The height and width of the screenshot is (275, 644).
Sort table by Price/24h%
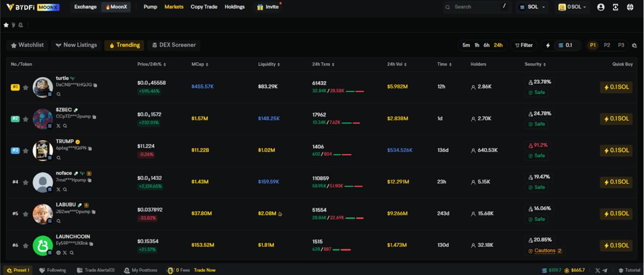[x=151, y=64]
